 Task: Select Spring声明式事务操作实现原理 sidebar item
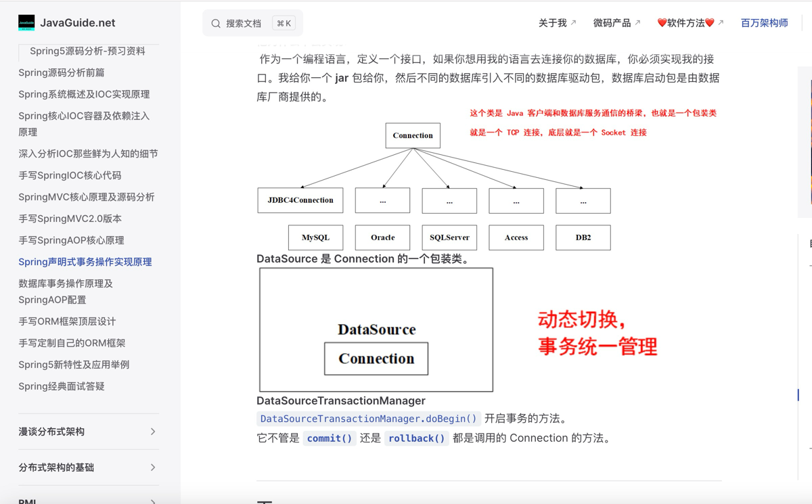pos(85,262)
